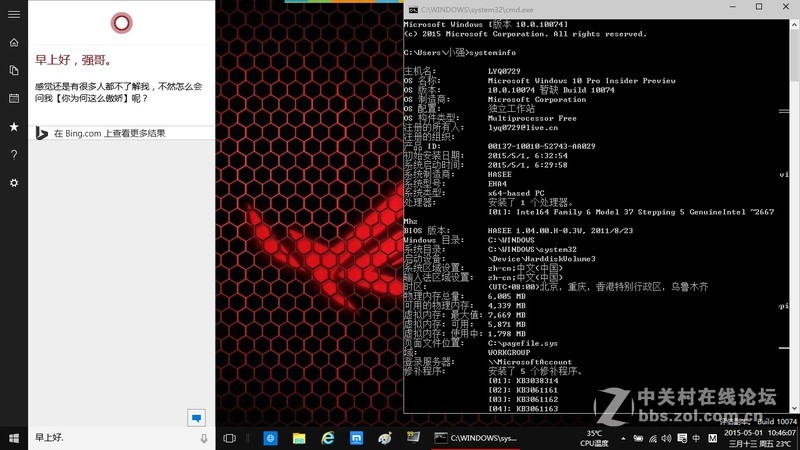Open File Explorer from the taskbar
Screen dimensions: 800x450
tap(299, 438)
